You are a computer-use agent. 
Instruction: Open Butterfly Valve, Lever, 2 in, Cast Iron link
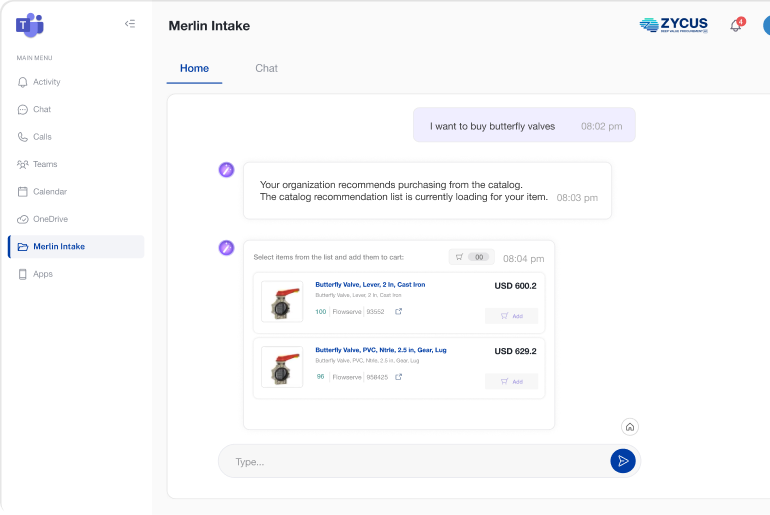click(370, 285)
